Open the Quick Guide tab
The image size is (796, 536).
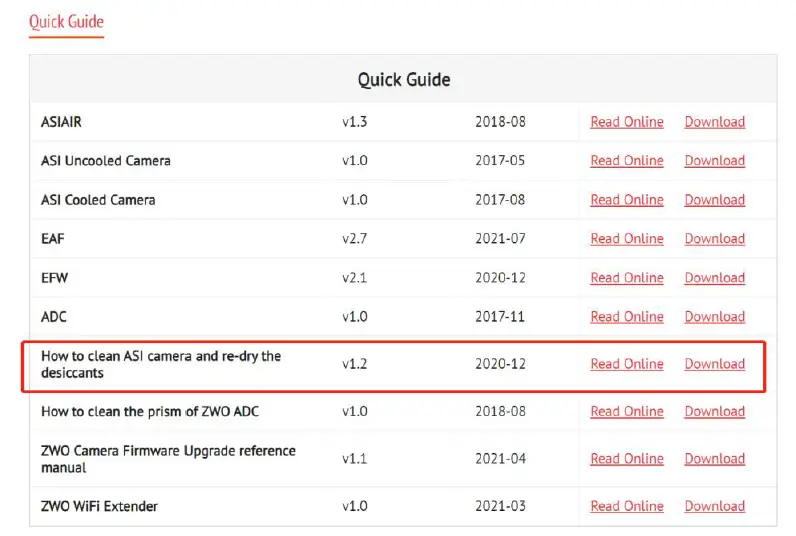(x=66, y=21)
